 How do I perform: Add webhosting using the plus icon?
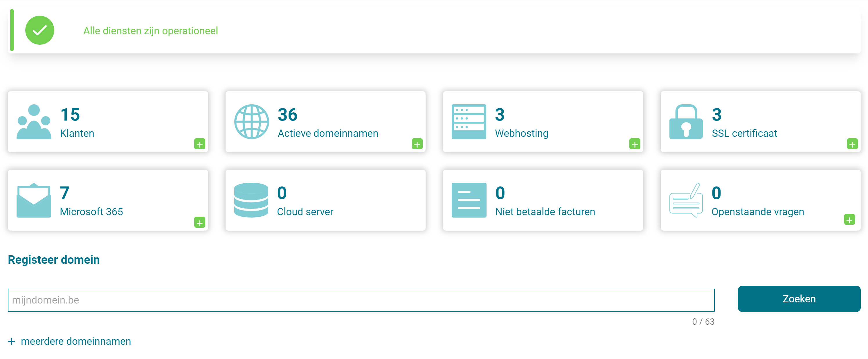tap(635, 144)
